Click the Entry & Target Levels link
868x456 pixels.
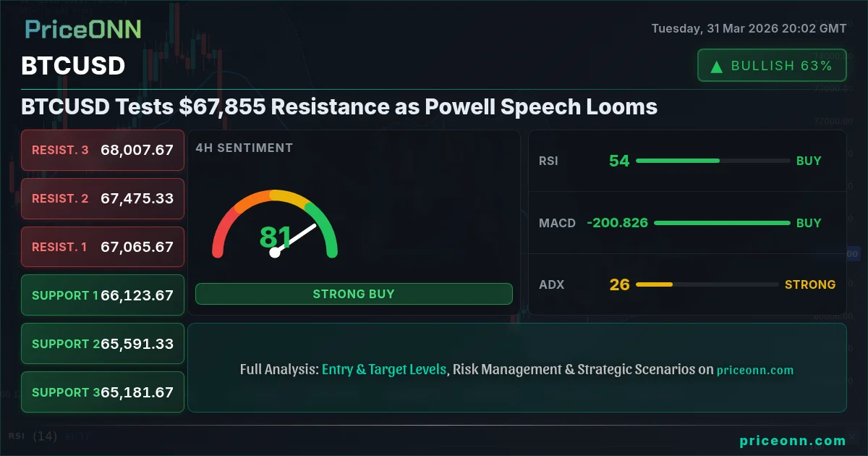tap(384, 369)
